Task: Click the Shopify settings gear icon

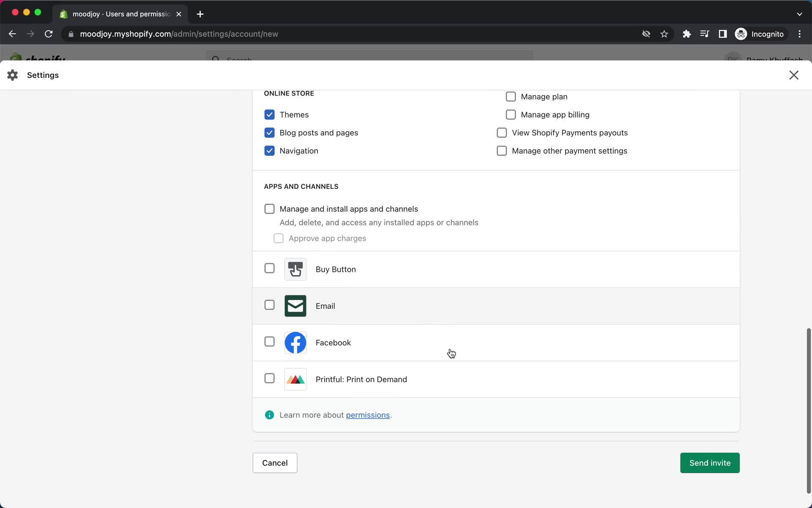Action: (12, 75)
